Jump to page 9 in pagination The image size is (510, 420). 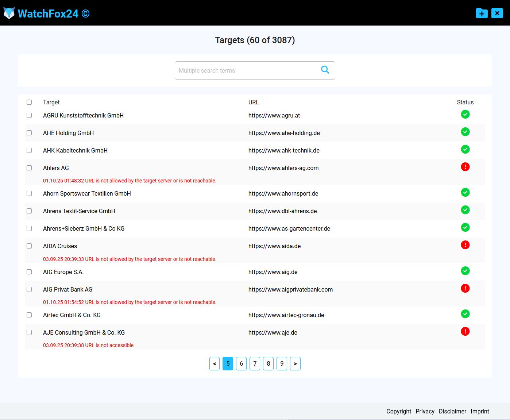(x=282, y=364)
